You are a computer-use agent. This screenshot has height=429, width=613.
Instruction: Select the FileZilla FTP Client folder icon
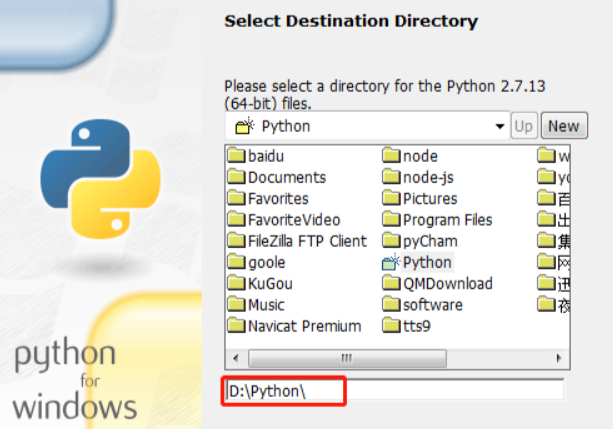coord(236,240)
